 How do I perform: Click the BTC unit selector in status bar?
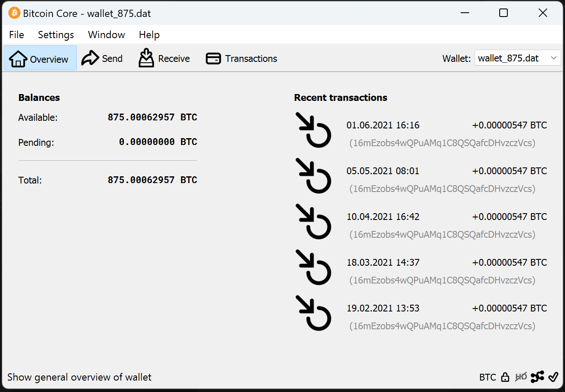pos(487,377)
